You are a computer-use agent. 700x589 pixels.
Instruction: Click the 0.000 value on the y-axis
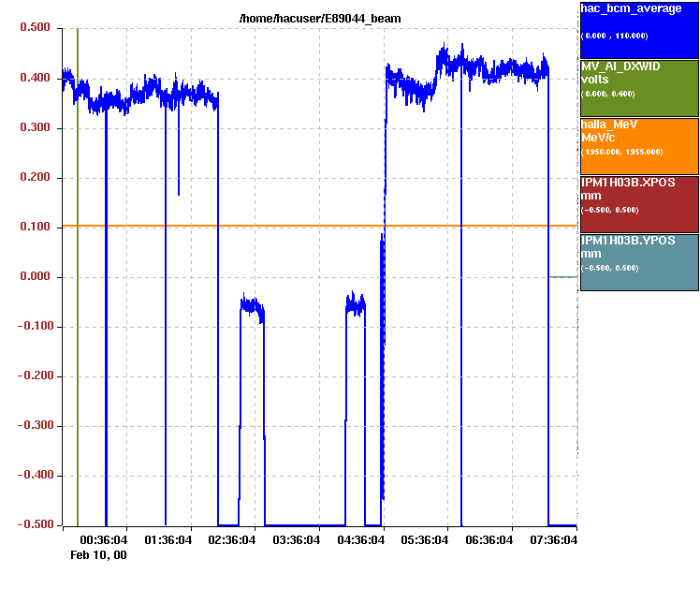click(x=35, y=277)
